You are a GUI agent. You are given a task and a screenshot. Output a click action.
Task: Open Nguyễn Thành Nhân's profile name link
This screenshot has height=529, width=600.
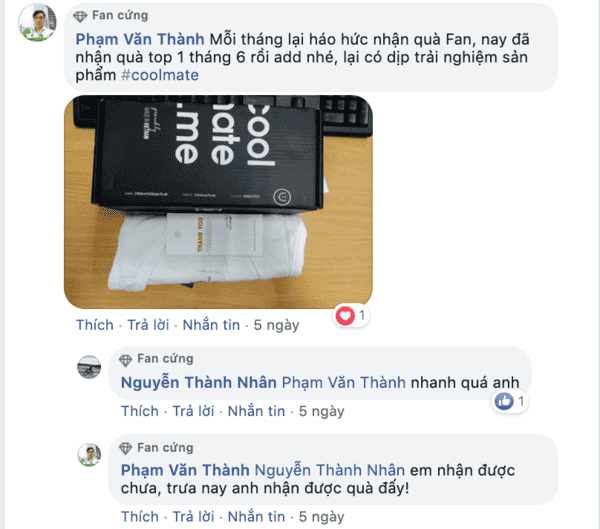point(199,382)
